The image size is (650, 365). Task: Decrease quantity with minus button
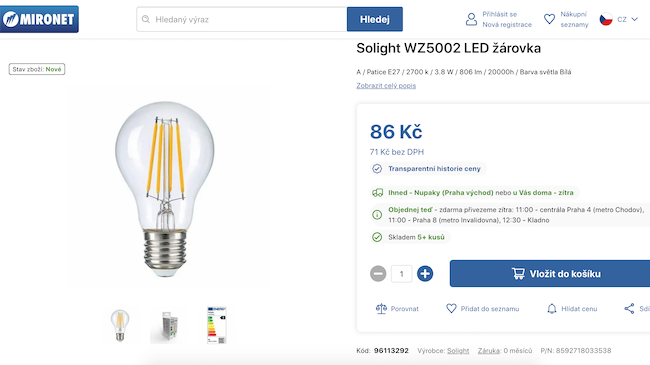tap(378, 274)
